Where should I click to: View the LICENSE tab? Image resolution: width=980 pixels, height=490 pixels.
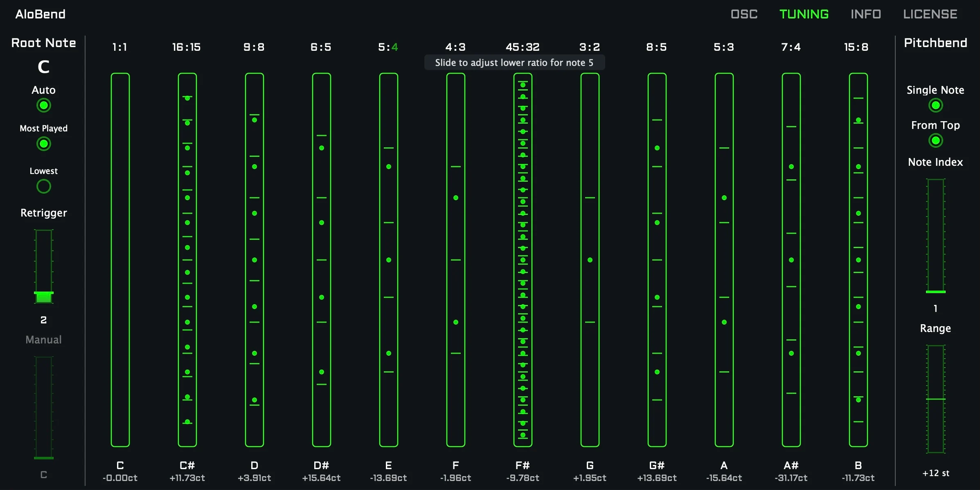[x=930, y=14]
